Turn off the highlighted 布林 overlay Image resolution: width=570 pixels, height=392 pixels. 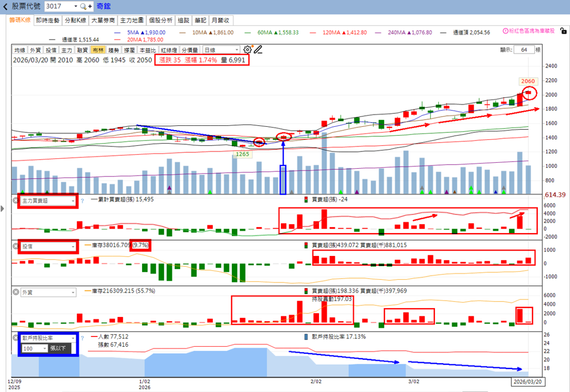[98, 50]
